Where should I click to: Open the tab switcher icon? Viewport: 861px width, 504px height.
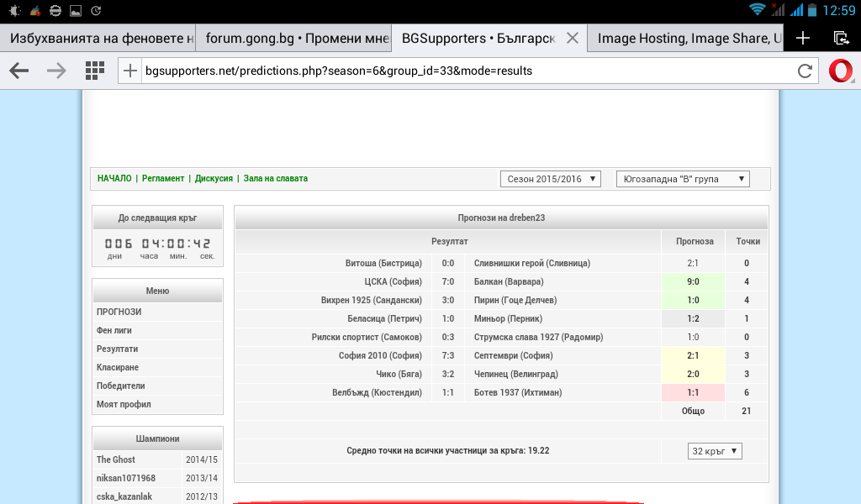(x=841, y=38)
